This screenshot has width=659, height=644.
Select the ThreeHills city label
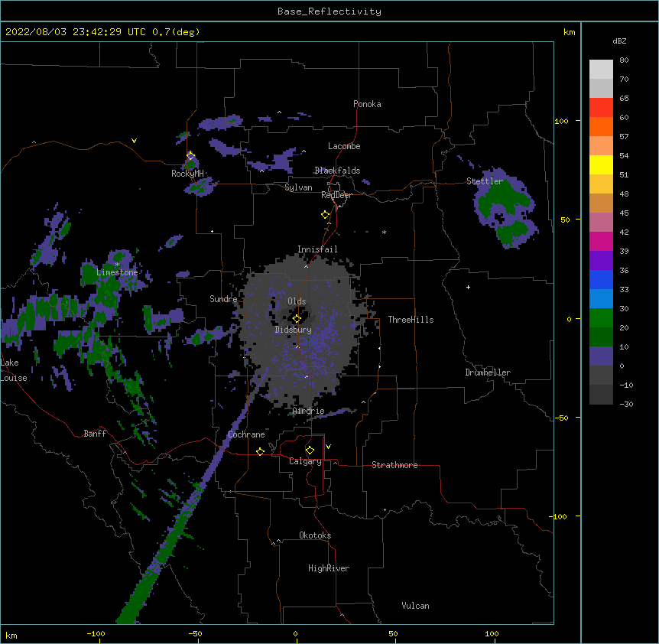[x=411, y=320]
